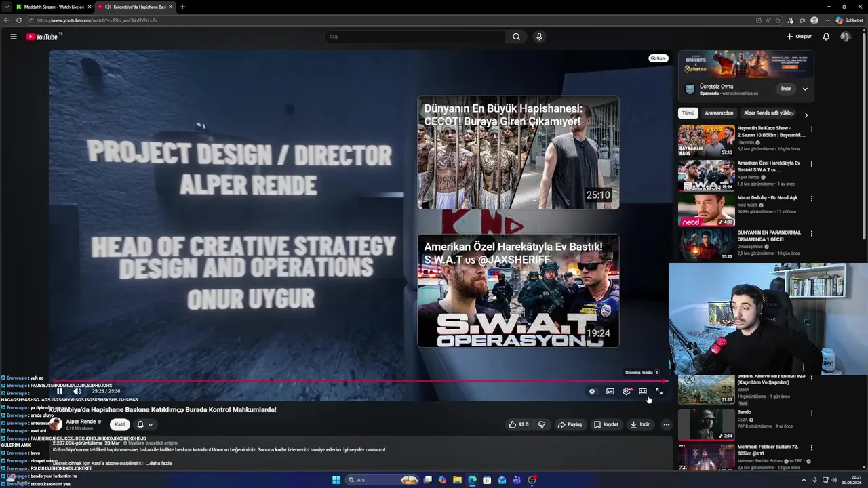Open Murat Dalkılıç Bu Nasıl Aşk thumbnail

pyautogui.click(x=707, y=211)
